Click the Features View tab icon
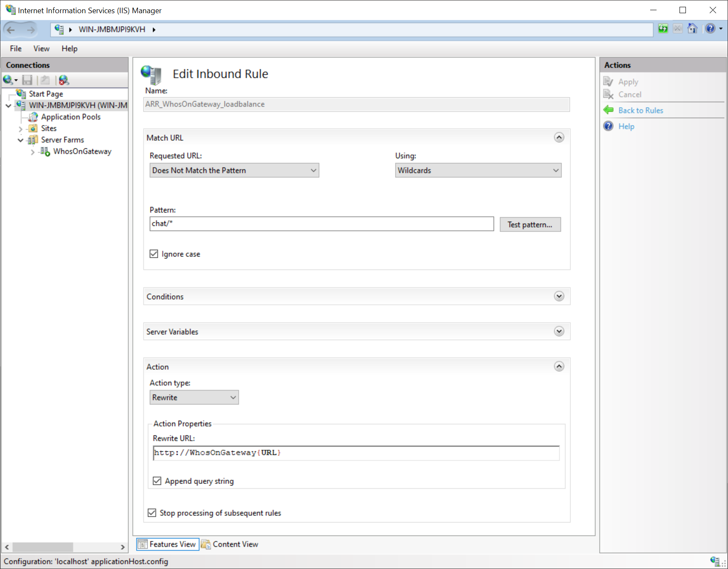Image resolution: width=728 pixels, height=569 pixels. pyautogui.click(x=143, y=544)
